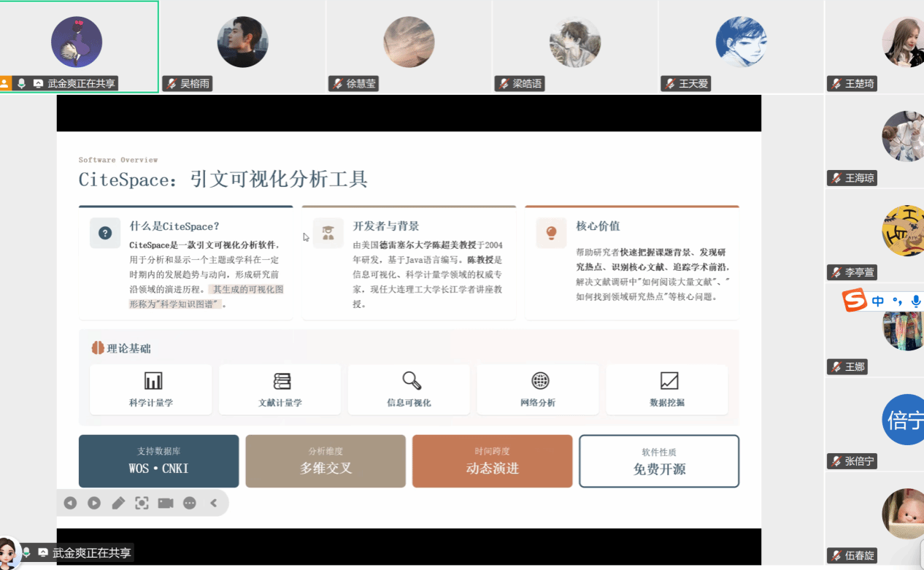
Task: Select the pen annotation tool
Action: tap(118, 503)
